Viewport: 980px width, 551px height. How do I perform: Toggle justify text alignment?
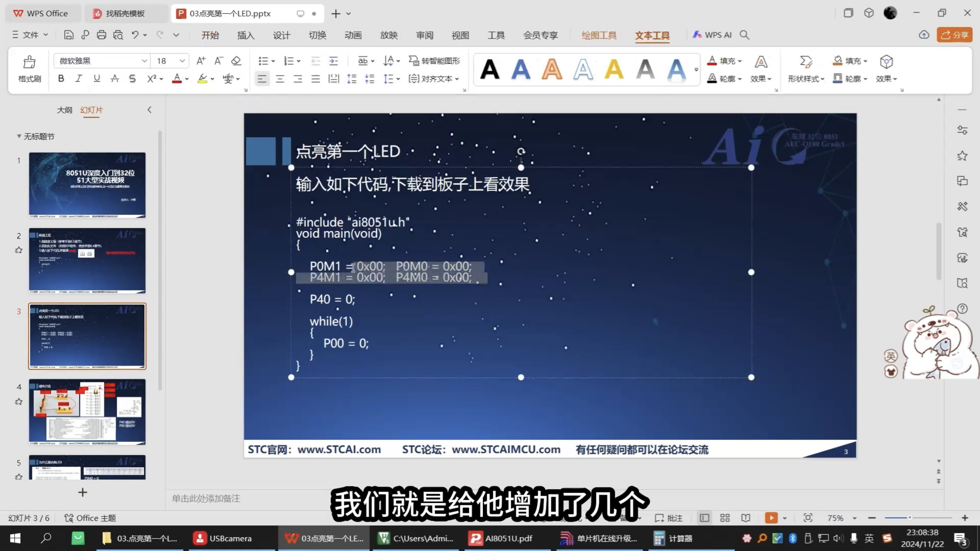[315, 79]
